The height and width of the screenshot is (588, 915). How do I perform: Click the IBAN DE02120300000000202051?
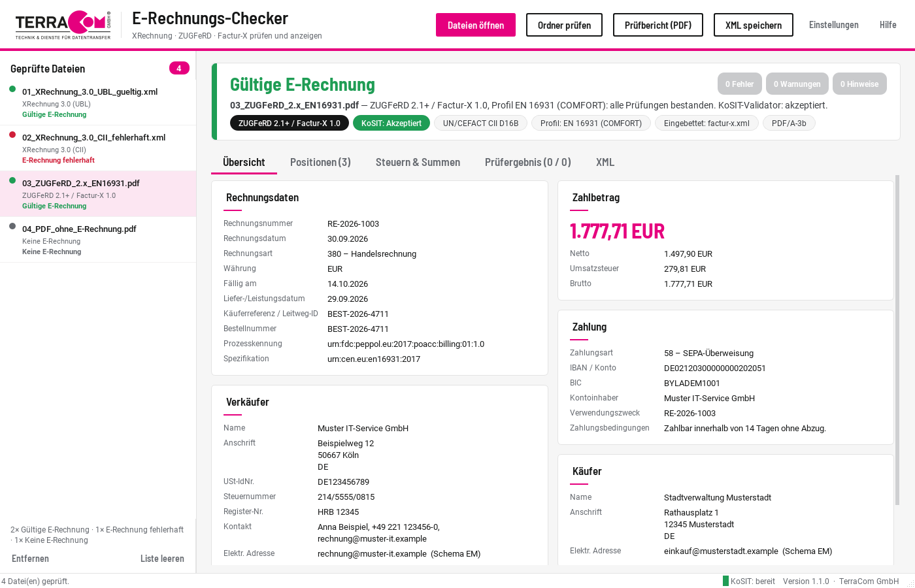[x=715, y=368]
